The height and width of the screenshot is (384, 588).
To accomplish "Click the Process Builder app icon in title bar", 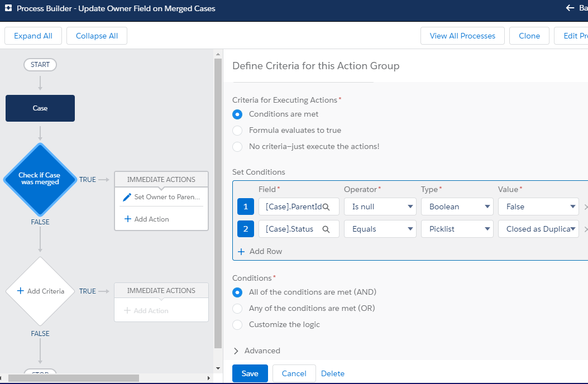I will [x=8, y=8].
